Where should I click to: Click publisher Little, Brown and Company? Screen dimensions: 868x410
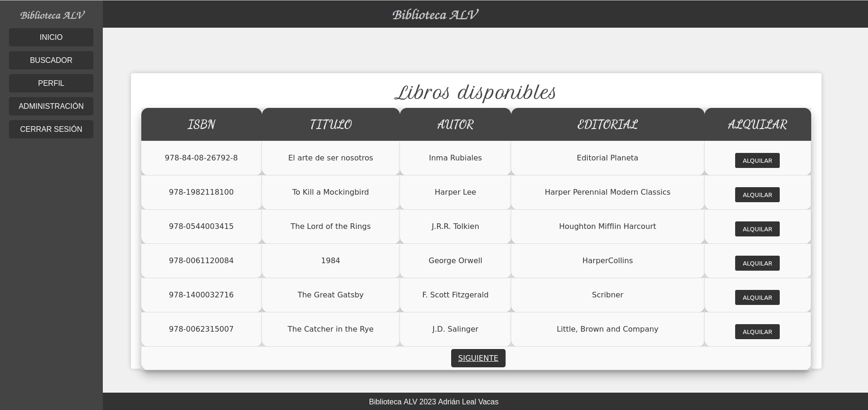click(x=607, y=329)
